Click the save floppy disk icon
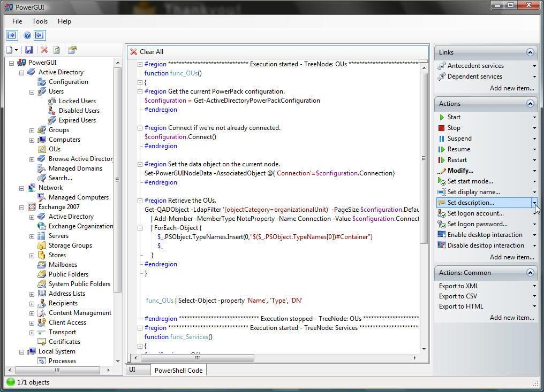The width and height of the screenshot is (544, 392). pos(29,50)
